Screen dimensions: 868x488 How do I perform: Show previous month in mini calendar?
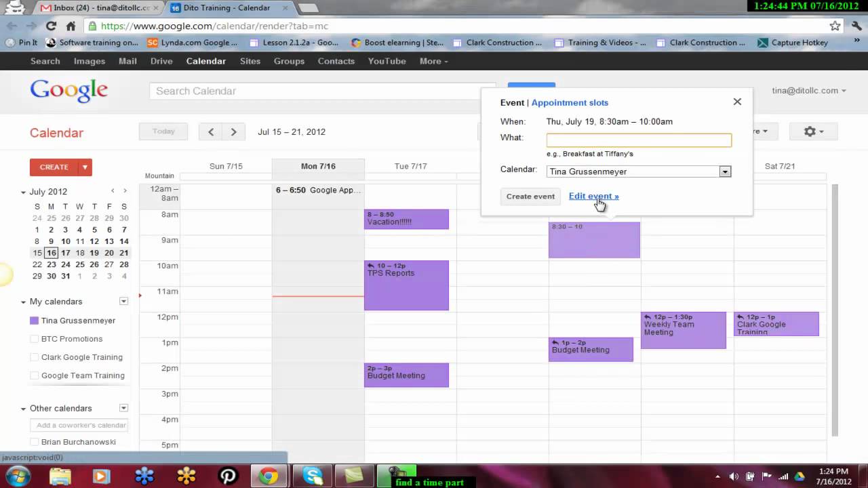[113, 191]
